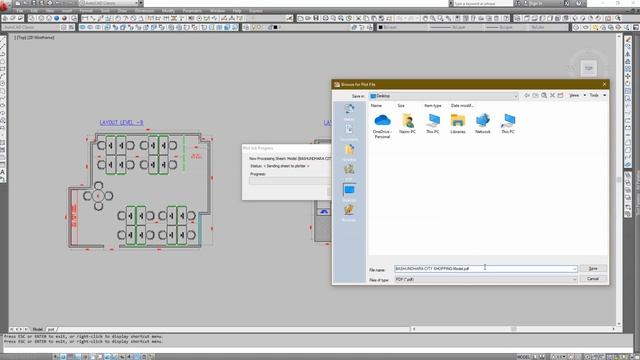The image size is (640, 360).
Task: Click the Date modified column header
Action: coord(462,105)
